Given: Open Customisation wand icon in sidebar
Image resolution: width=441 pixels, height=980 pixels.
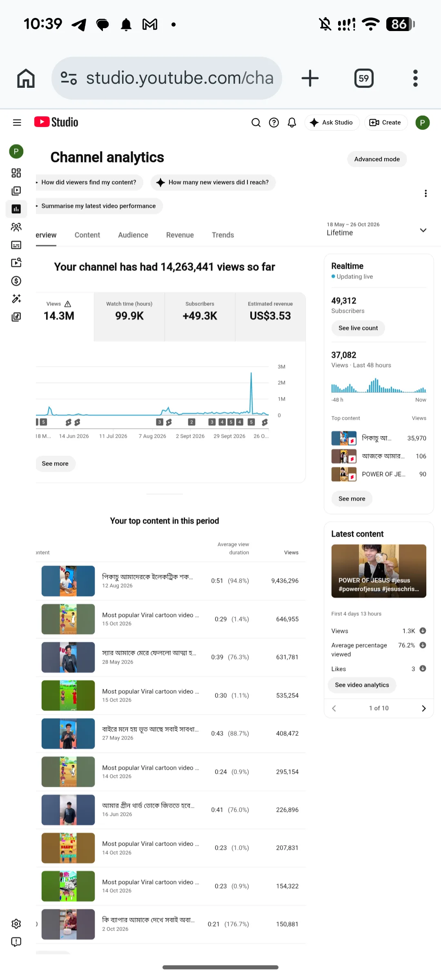Looking at the screenshot, I should (x=16, y=299).
